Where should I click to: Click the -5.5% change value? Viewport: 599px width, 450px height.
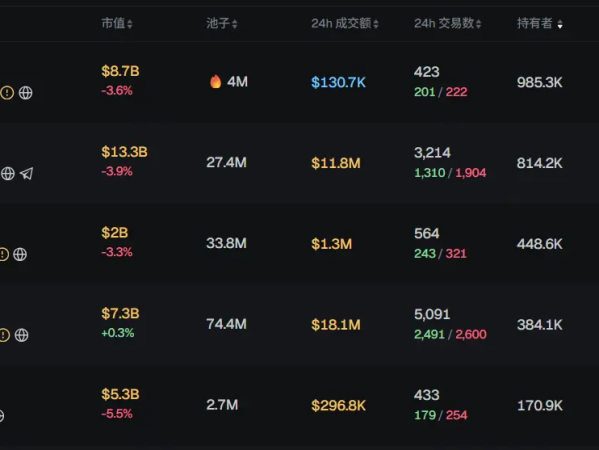coord(117,414)
